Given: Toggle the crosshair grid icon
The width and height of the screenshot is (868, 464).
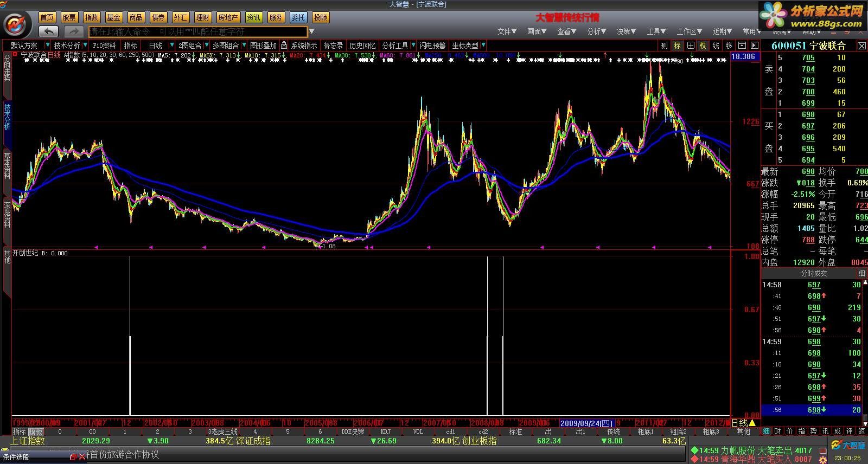Looking at the screenshot, I should pyautogui.click(x=691, y=46).
